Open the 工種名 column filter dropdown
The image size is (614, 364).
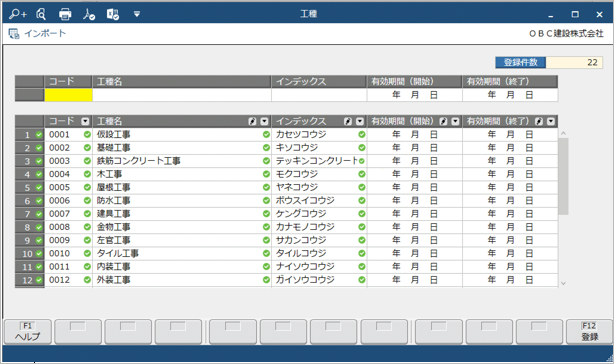pos(265,121)
